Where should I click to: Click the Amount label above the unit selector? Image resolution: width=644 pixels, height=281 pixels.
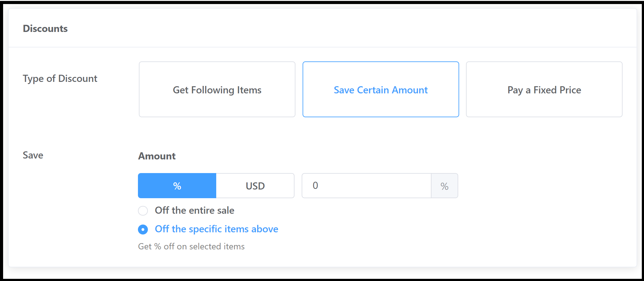click(x=157, y=156)
